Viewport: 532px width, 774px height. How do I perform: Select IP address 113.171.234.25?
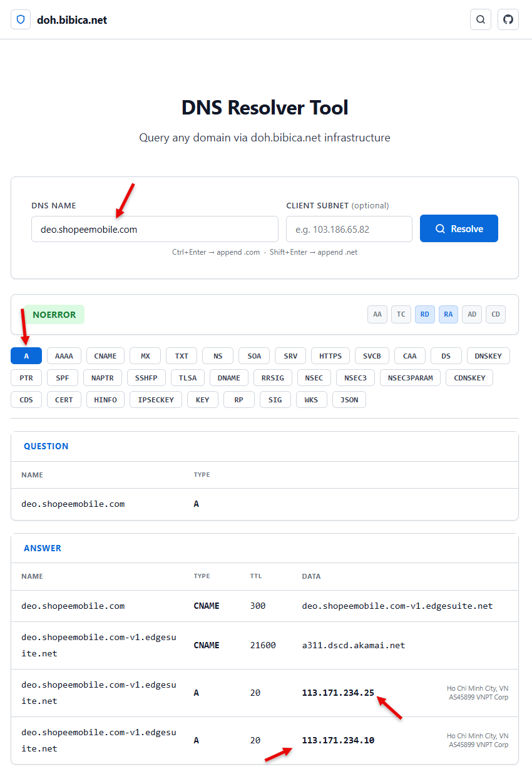338,693
